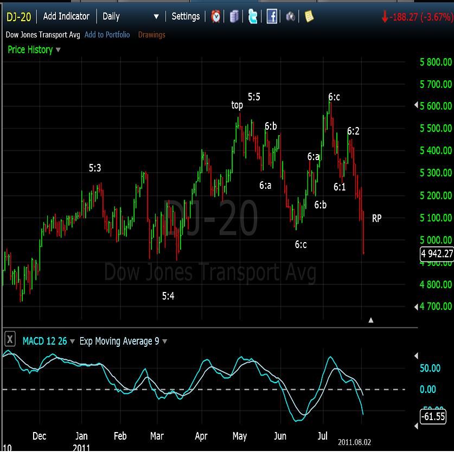Click the 4 942.27 current price label
This screenshot has width=454, height=476.
437,253
